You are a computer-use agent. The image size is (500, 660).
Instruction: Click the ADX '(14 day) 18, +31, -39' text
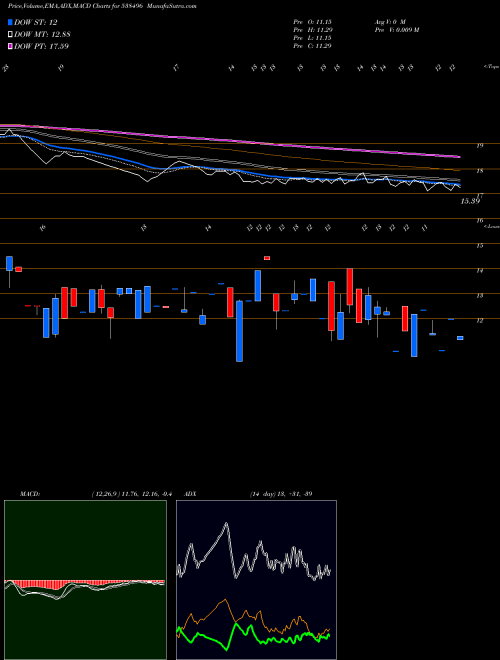click(x=281, y=494)
